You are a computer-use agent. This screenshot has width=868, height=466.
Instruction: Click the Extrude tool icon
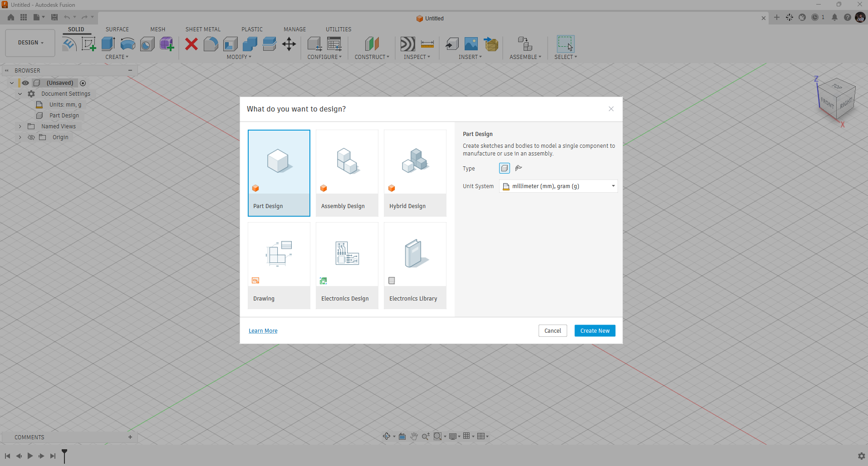[x=108, y=44]
